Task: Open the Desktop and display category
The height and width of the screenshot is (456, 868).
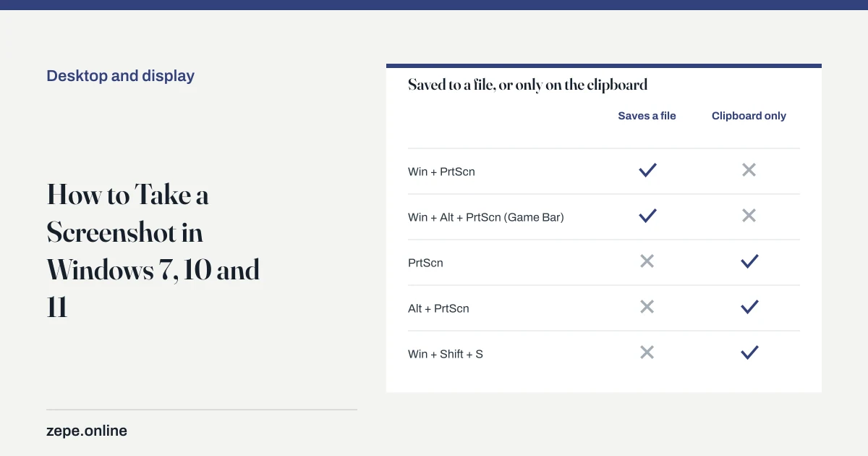Action: 120,76
